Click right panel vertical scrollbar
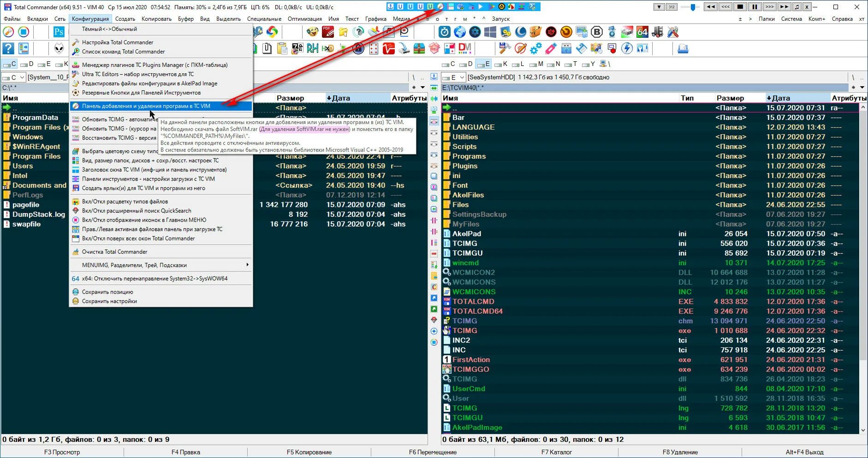Image resolution: width=868 pixels, height=458 pixels. [x=863, y=269]
